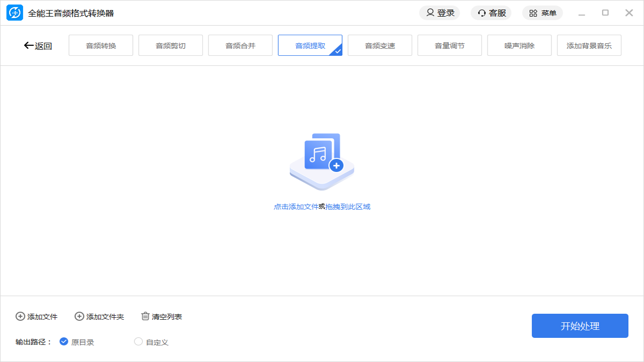644x362 pixels.
Task: Click the 清空列表 trash icon
Action: pyautogui.click(x=145, y=316)
